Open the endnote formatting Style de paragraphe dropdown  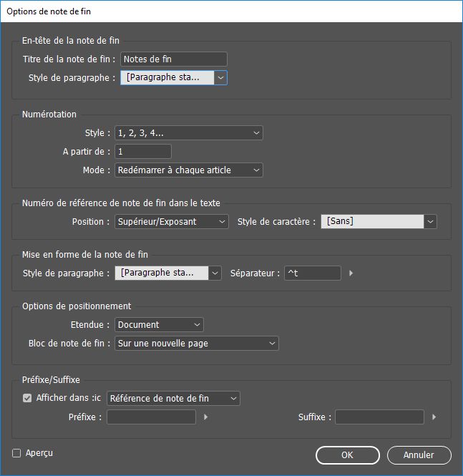coord(168,273)
